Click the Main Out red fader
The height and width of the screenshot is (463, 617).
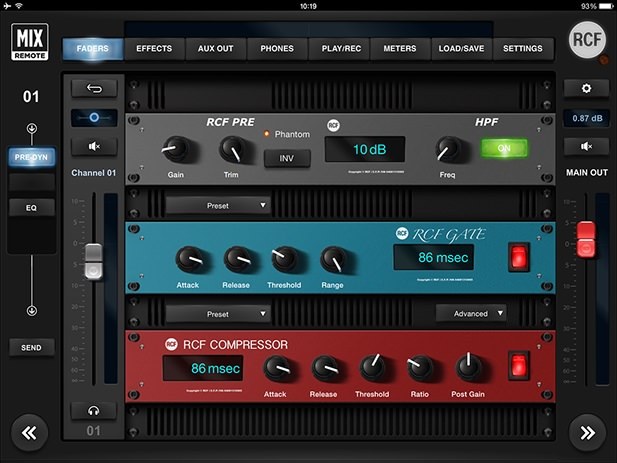[x=587, y=237]
